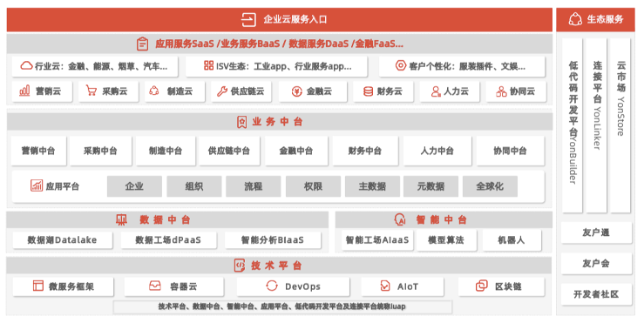644x323 pixels.
Task: Select the 制造中台 box
Action: click(165, 151)
